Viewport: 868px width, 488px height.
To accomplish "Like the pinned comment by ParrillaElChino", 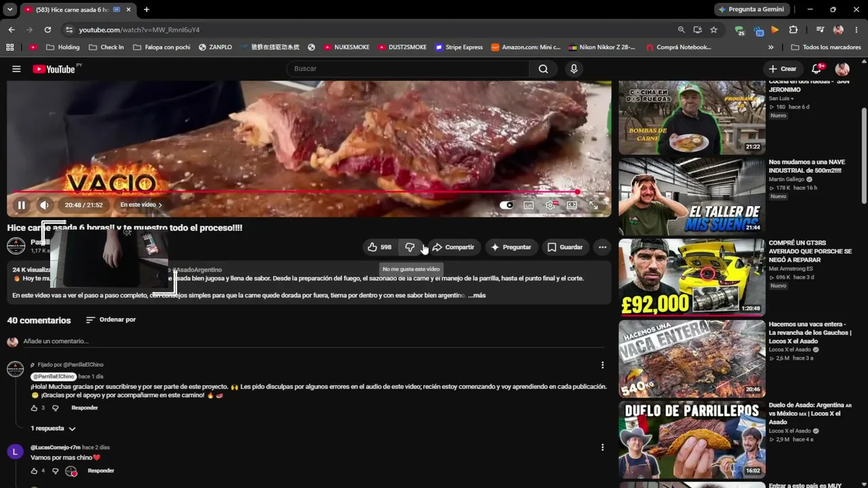I will [34, 408].
